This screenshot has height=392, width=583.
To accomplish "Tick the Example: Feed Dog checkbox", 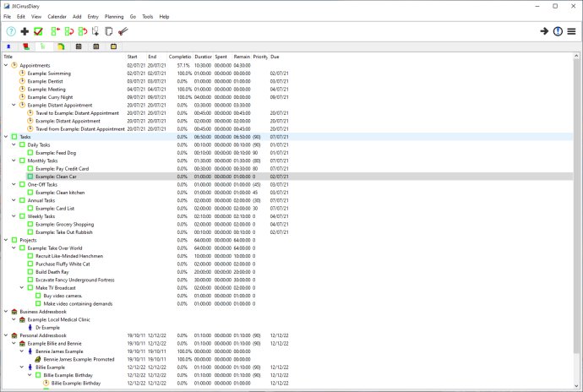I will [x=30, y=153].
